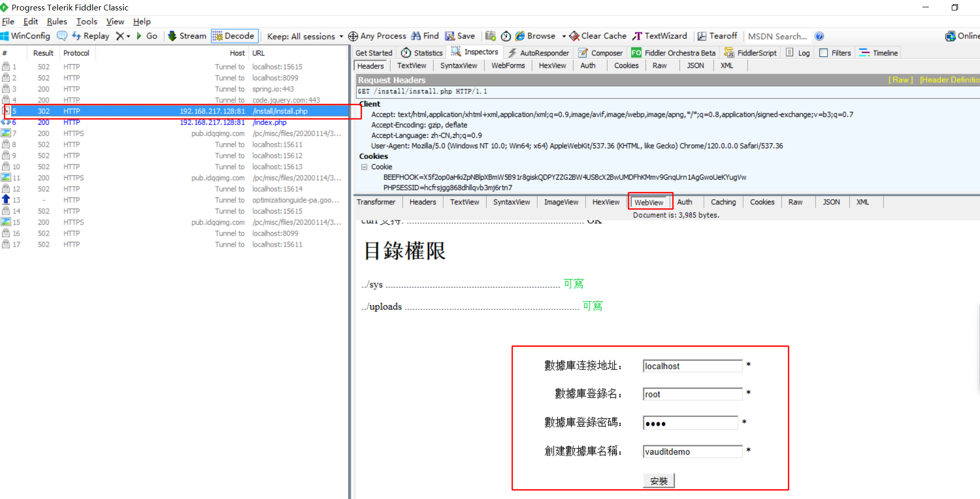Select session 13 optimizationguide row

pyautogui.click(x=175, y=200)
